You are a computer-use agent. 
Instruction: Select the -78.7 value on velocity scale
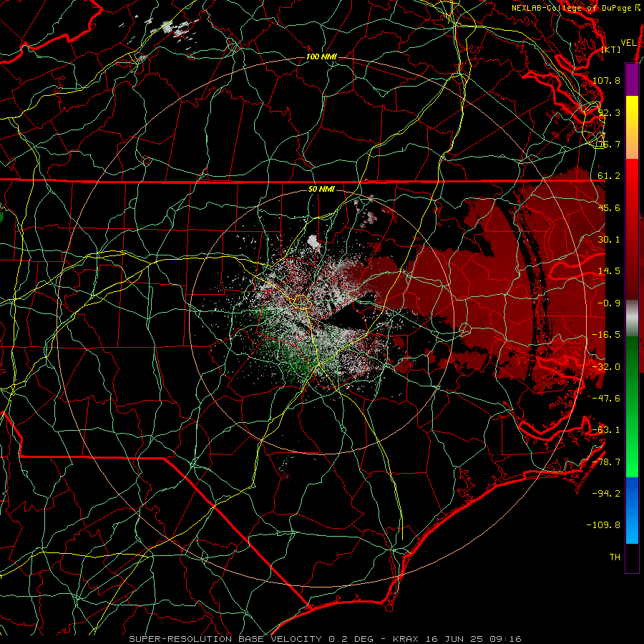point(606,462)
